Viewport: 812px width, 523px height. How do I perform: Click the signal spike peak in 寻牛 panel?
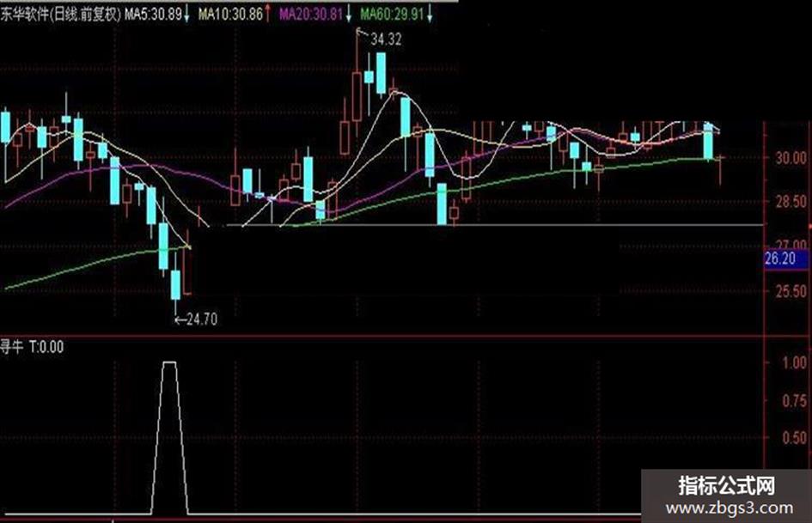click(169, 362)
